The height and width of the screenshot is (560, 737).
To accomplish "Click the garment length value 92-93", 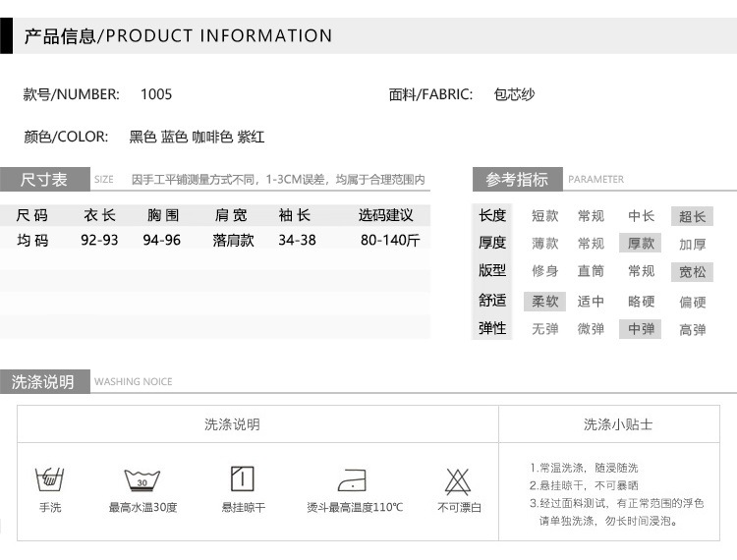I will (99, 241).
